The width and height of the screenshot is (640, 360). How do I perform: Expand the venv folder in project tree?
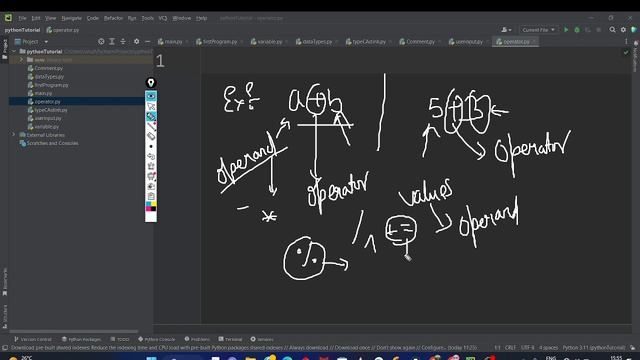[x=21, y=60]
